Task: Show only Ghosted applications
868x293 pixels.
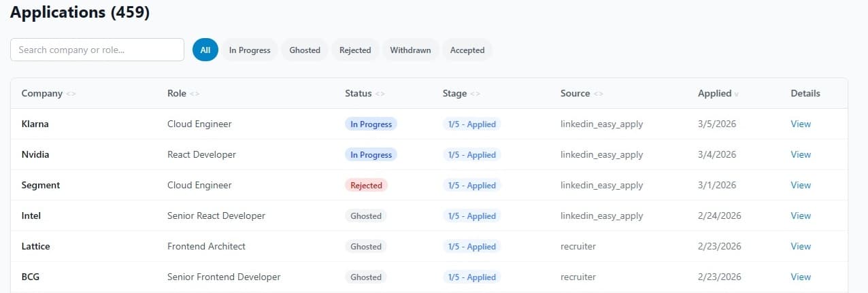Action: coord(305,50)
